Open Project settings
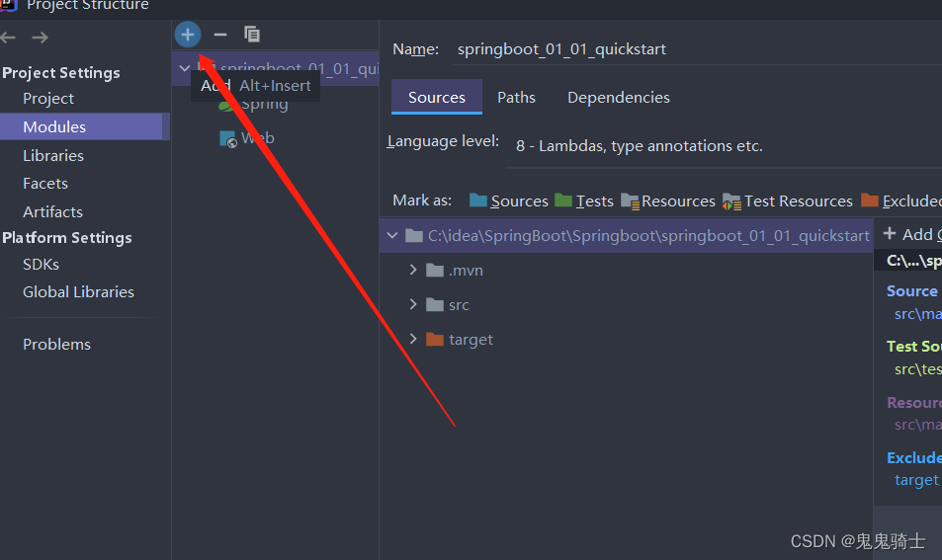Screen dimensions: 942x560 (x=48, y=99)
